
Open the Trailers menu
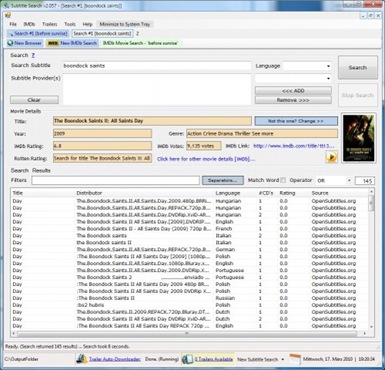(49, 24)
